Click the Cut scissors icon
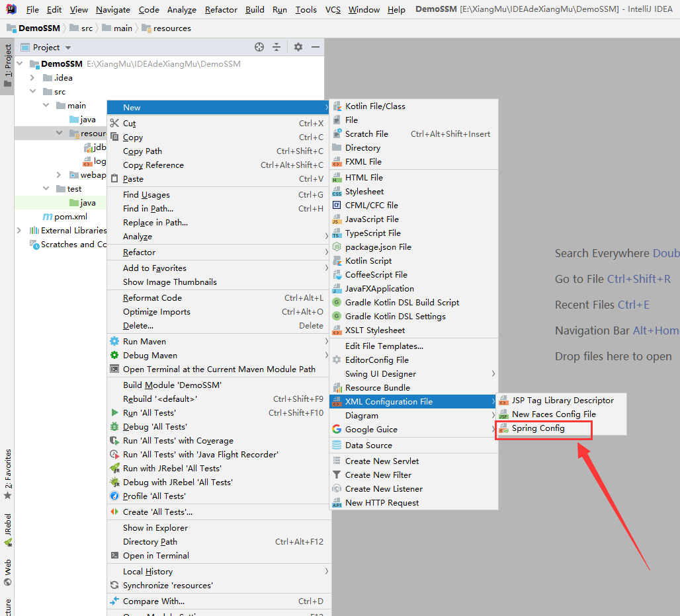The width and height of the screenshot is (680, 616). [x=114, y=123]
